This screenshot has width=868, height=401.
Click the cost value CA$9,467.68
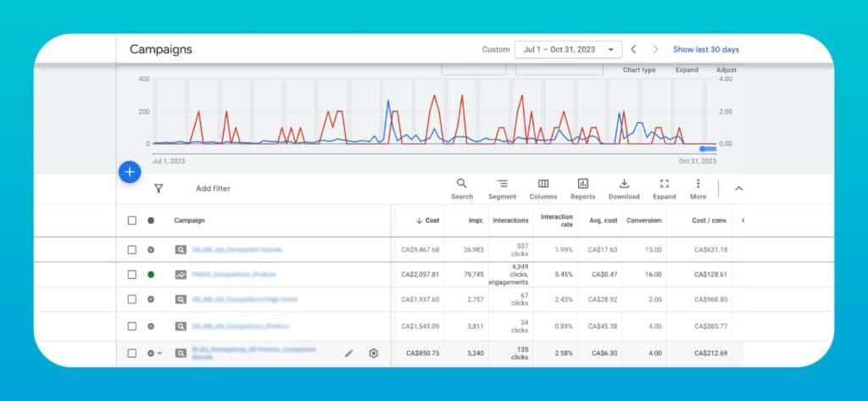tap(420, 250)
